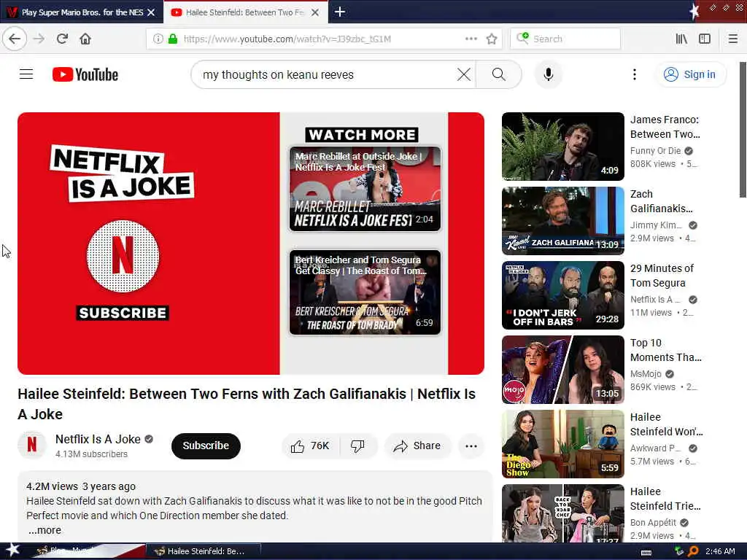Click the green padlock security icon
This screenshot has width=747, height=560.
click(173, 39)
